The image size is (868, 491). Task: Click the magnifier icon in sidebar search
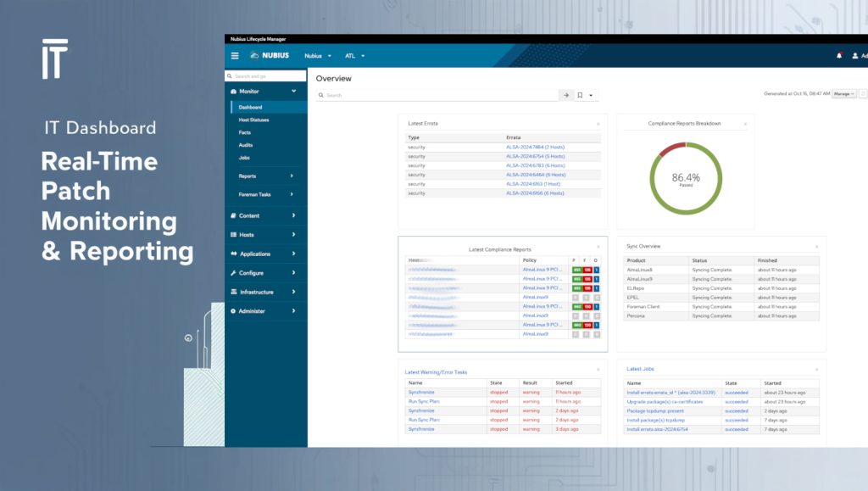[x=230, y=75]
